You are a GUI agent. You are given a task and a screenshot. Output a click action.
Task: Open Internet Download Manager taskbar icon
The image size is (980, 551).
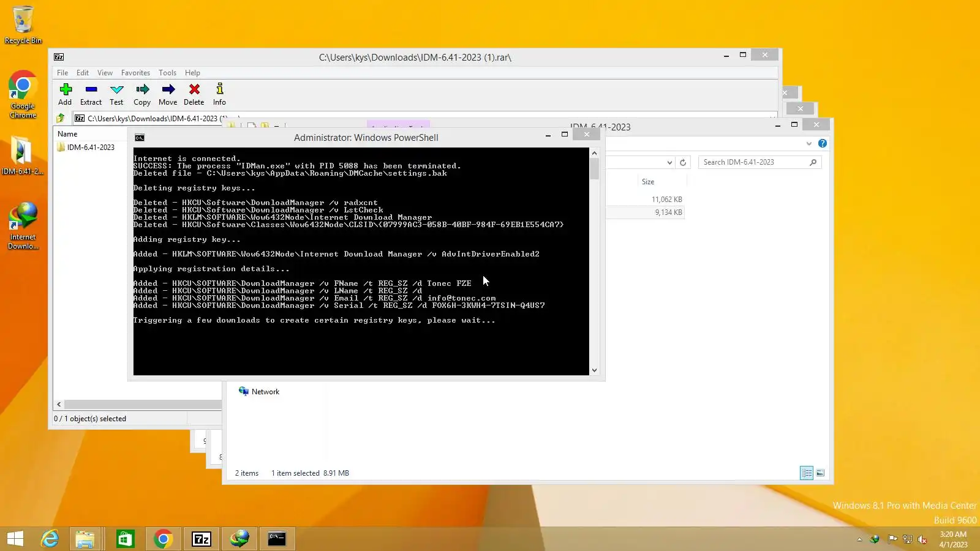[x=239, y=539]
